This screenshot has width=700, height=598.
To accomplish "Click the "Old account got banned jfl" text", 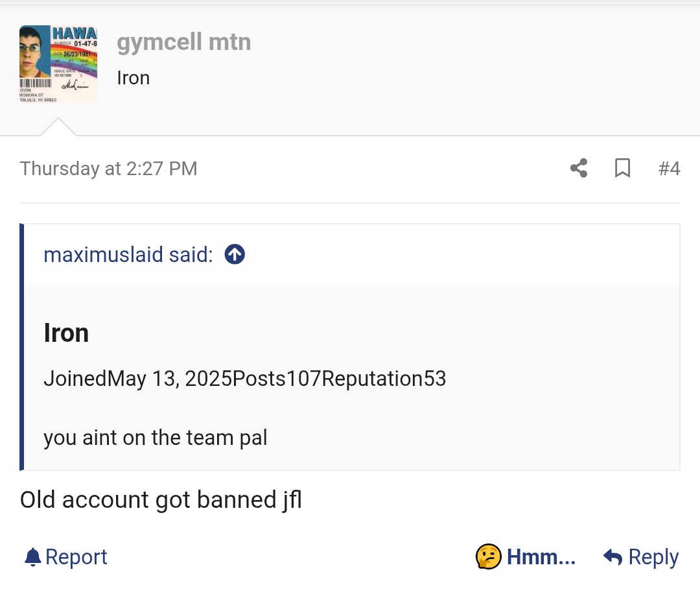I will point(161,500).
